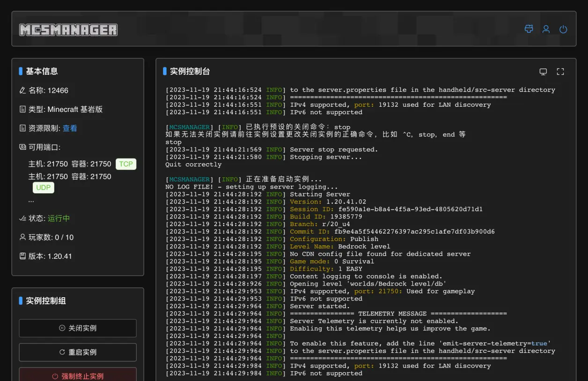Click the 实例控制组 panel title

coord(46,300)
